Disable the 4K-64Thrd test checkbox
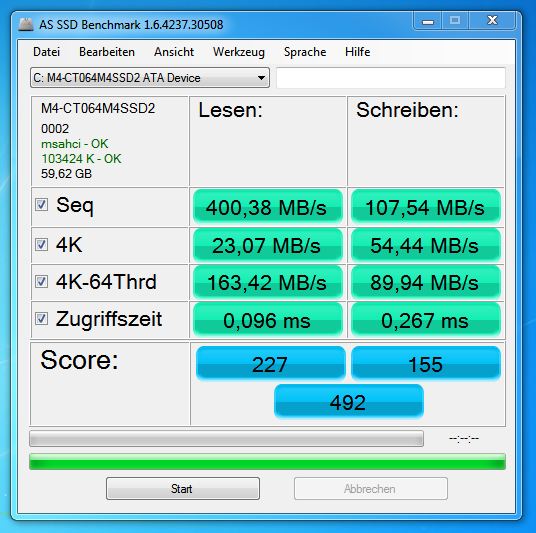This screenshot has height=533, width=536. (x=42, y=281)
